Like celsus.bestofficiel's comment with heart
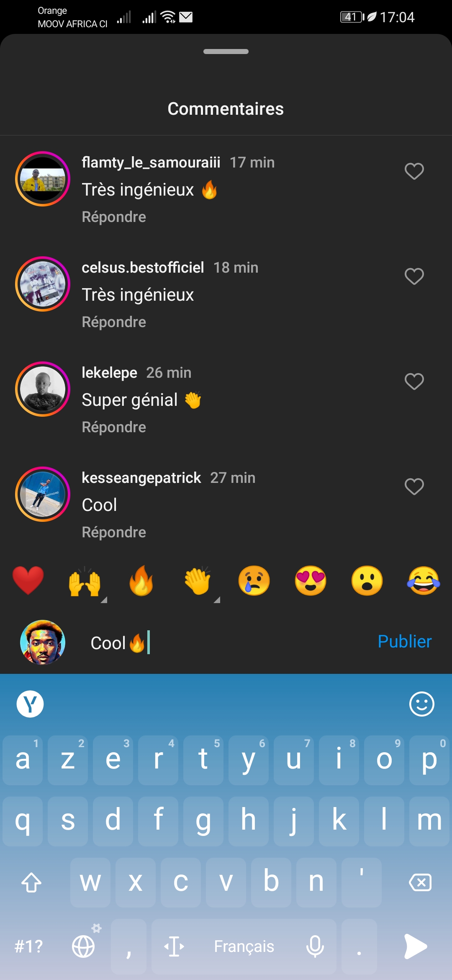Screen dimensions: 452x980 (414, 276)
